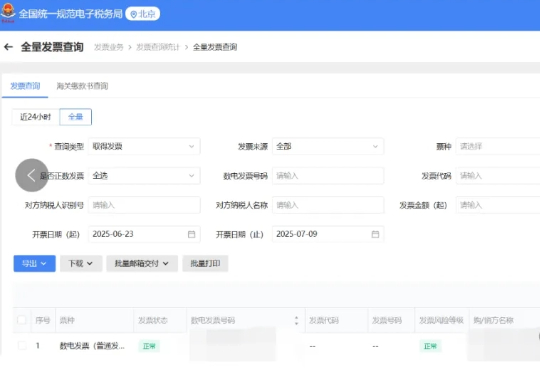Viewport: 540px width, 372px height.
Task: Click the 序号 column header
Action: pyautogui.click(x=43, y=320)
